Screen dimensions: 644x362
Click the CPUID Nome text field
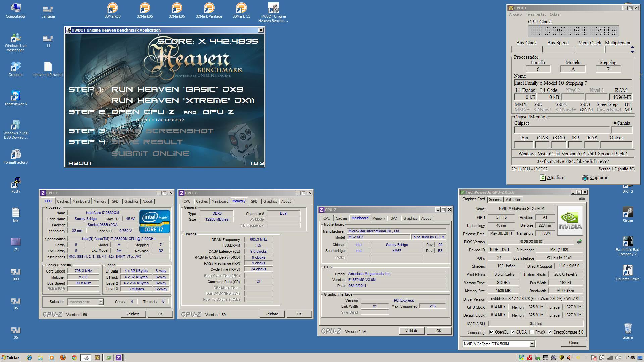click(573, 83)
